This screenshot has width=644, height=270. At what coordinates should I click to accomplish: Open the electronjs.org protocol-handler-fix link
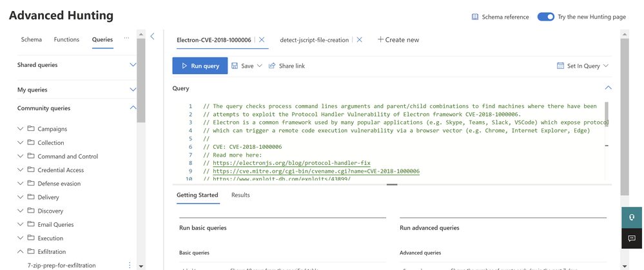[291, 164]
